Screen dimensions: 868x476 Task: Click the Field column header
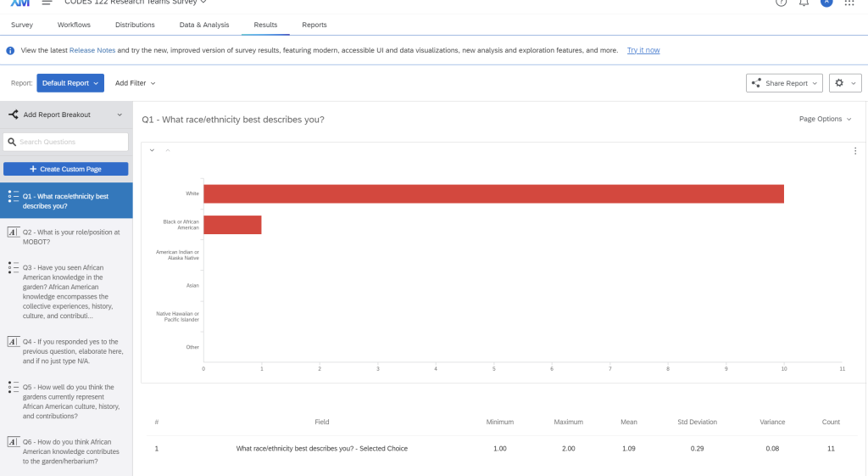coord(321,422)
